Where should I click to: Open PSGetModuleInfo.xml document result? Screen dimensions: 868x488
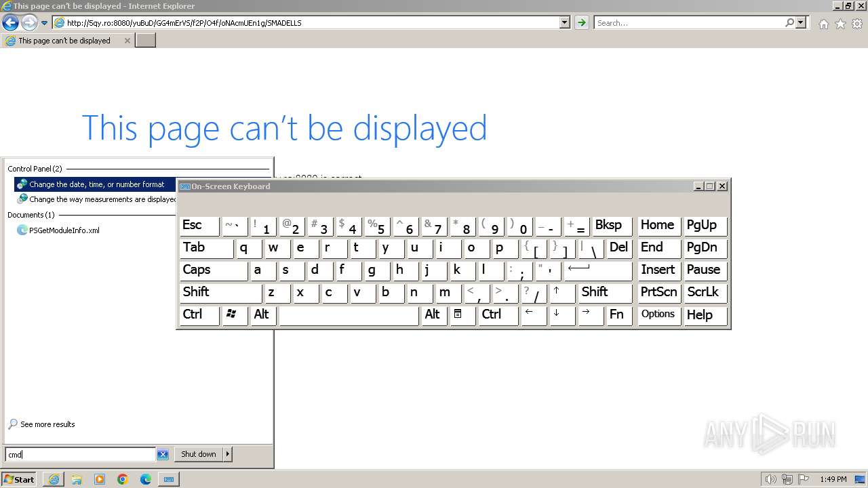(58, 230)
